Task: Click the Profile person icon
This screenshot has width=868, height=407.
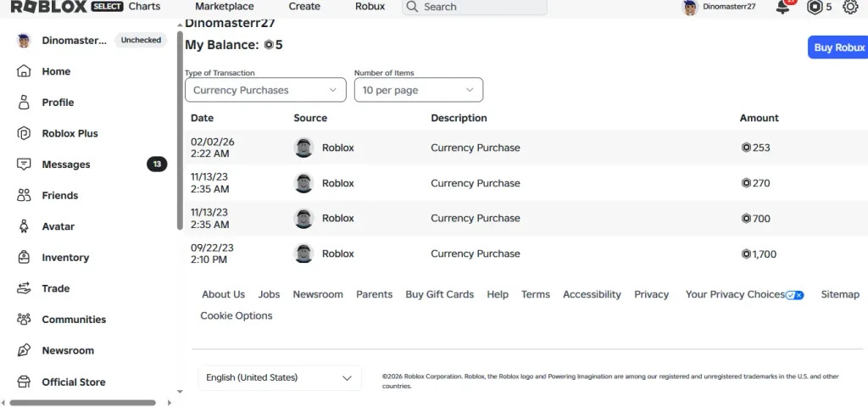Action: point(24,103)
